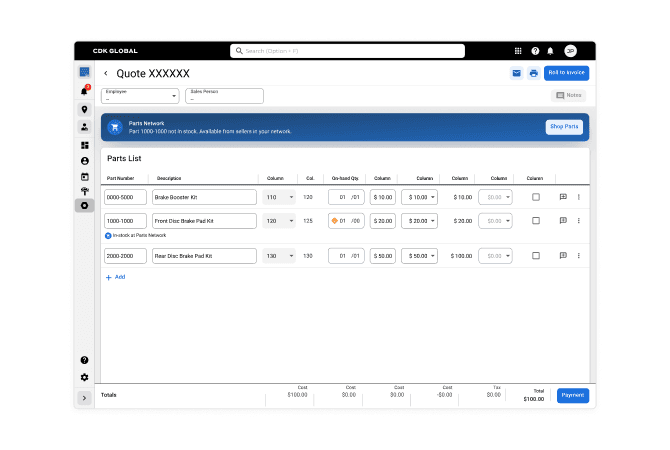Click the $ 10.00 price input

click(x=382, y=197)
